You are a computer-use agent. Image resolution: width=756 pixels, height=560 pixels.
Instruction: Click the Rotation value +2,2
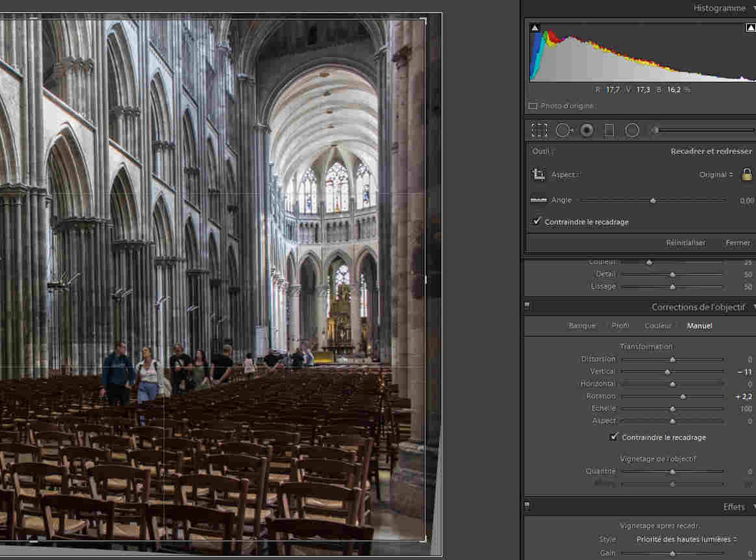coord(743,397)
